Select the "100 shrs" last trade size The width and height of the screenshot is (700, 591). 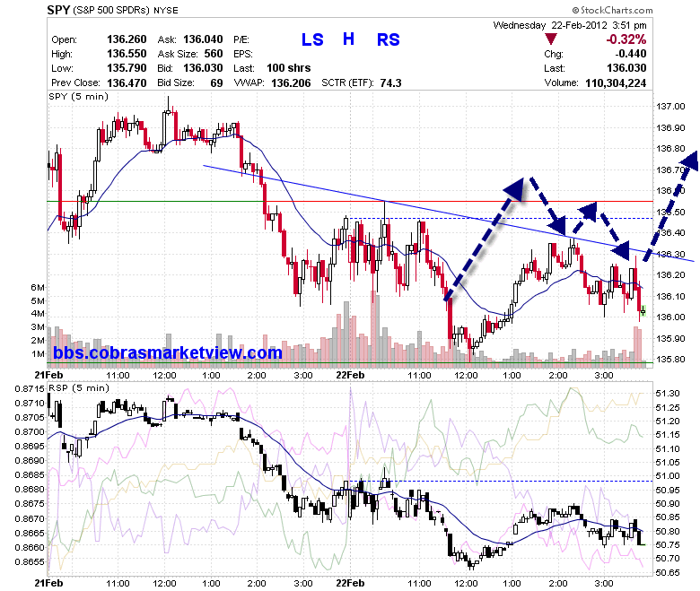(288, 68)
